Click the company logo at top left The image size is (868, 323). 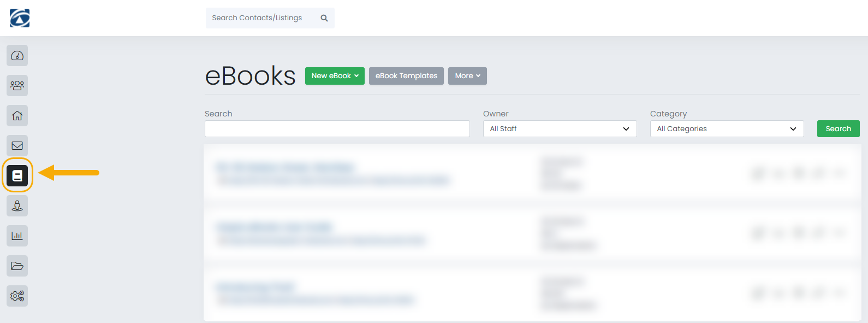click(20, 18)
